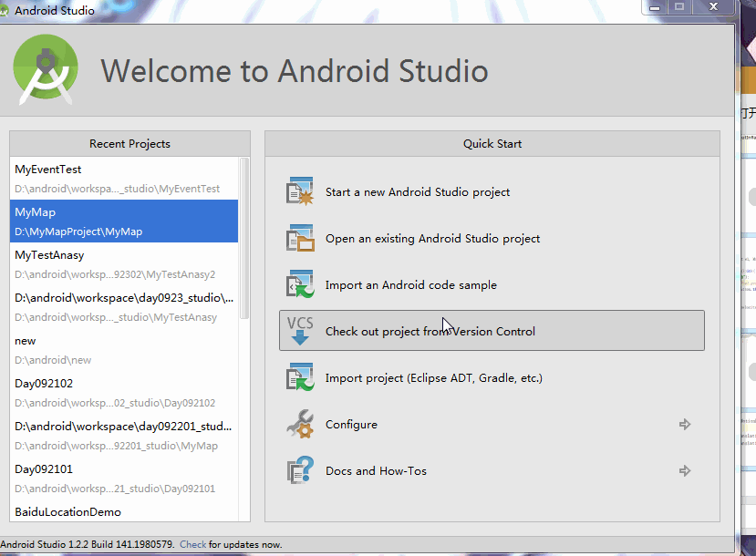The height and width of the screenshot is (556, 756).
Task: Click the Android Studio logo in header
Action: 46,70
